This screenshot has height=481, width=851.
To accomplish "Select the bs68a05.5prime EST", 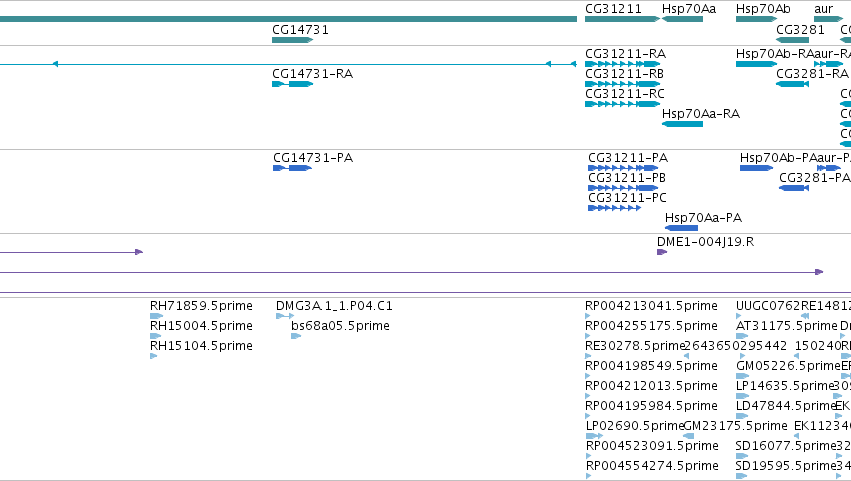I will (296, 336).
